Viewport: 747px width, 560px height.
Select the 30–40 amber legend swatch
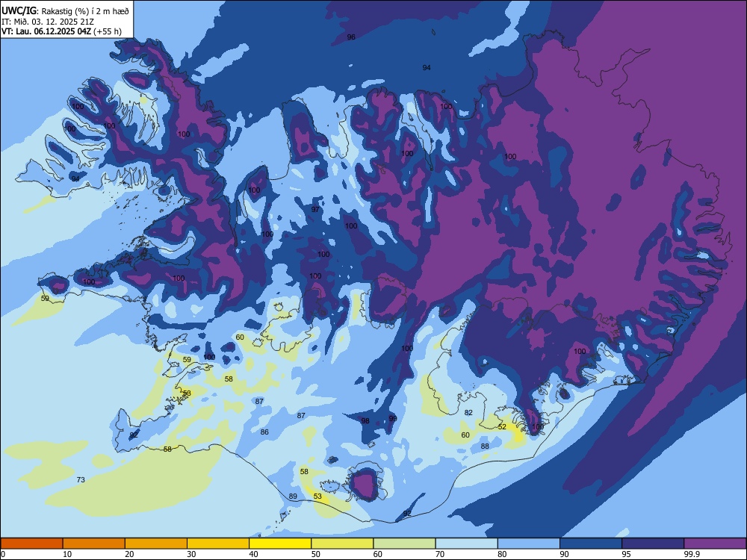coord(218,544)
